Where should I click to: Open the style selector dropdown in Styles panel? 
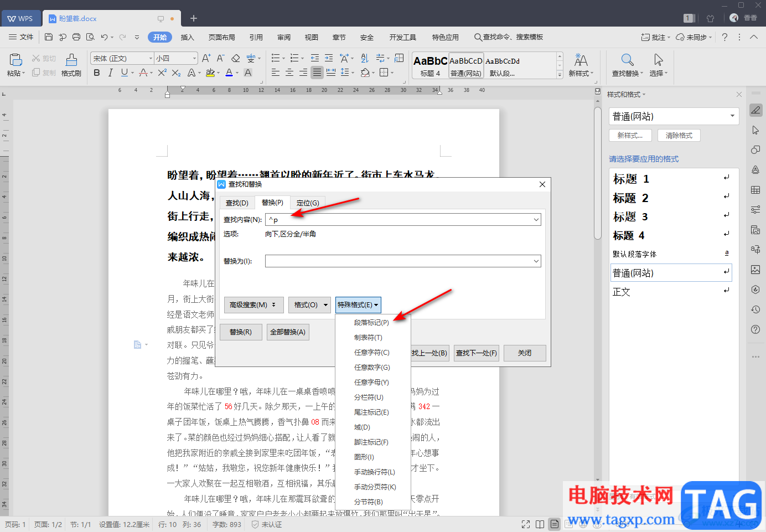point(732,116)
